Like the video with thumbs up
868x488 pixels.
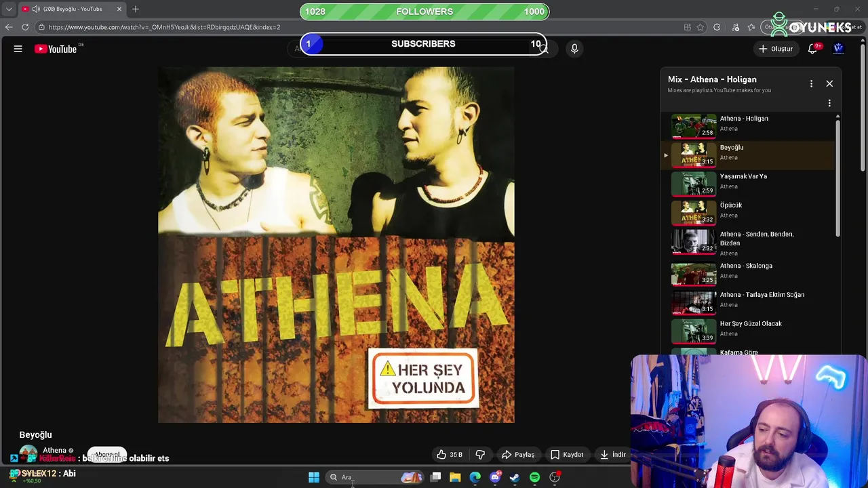pyautogui.click(x=449, y=455)
